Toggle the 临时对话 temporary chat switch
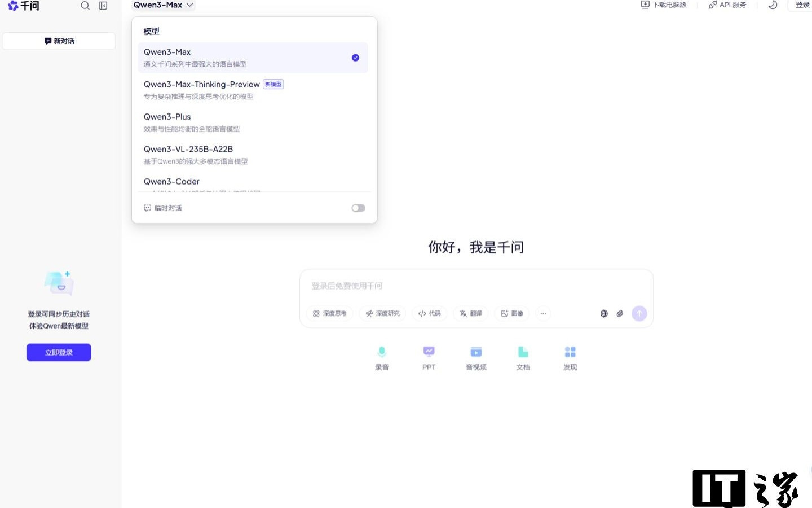Screen dimensions: 812x508 click(358, 208)
